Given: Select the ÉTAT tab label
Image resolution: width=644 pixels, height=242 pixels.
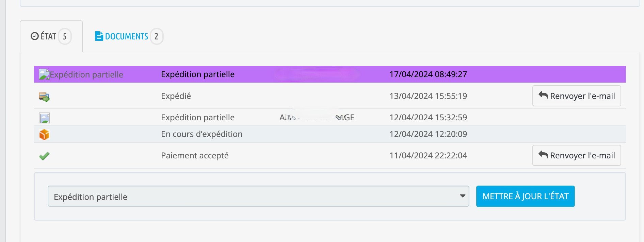Looking at the screenshot, I should (48, 36).
